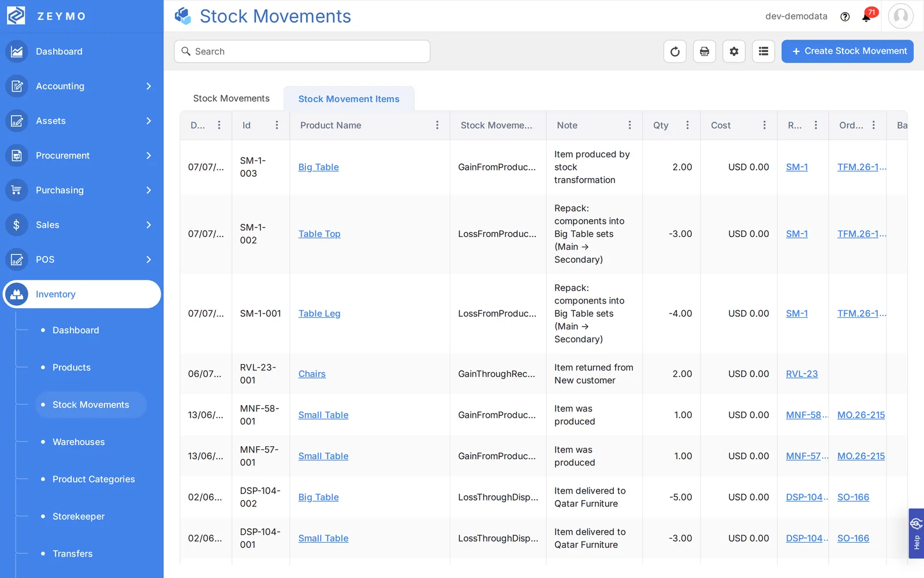Screen dimensions: 924x578
Task: Open the Dashboard sidebar icon
Action: coord(17,51)
